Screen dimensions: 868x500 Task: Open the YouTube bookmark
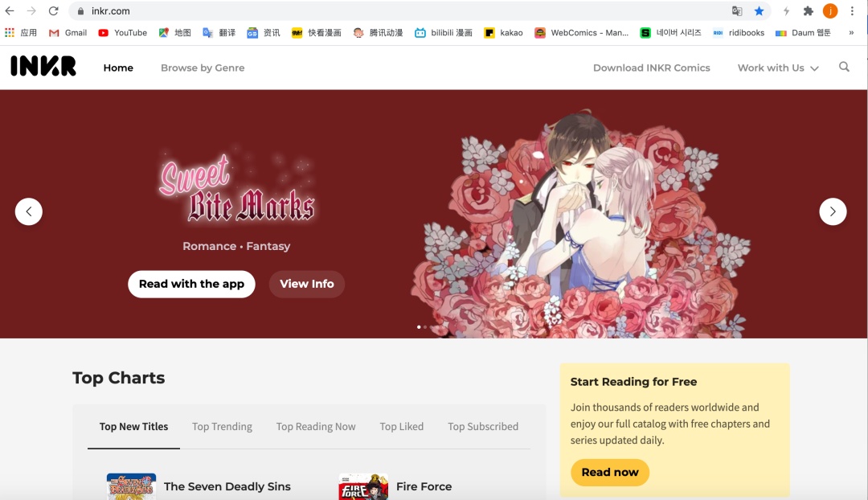tap(122, 33)
